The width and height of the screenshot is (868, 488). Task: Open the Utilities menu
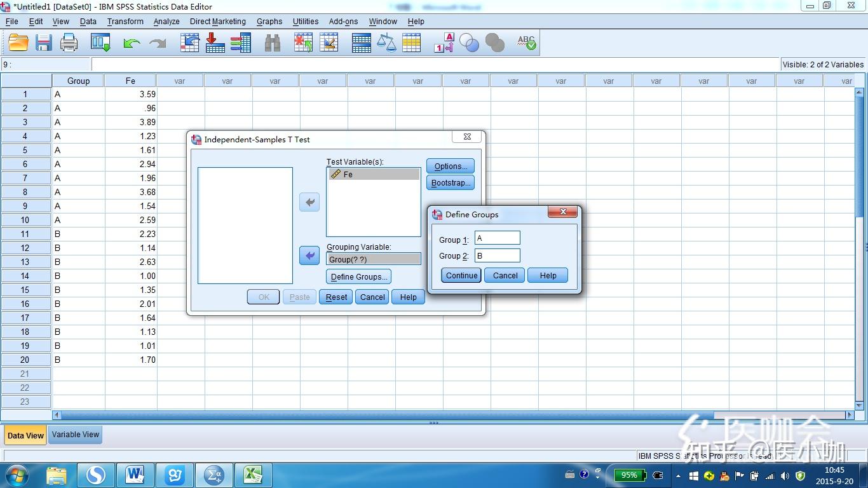click(306, 21)
